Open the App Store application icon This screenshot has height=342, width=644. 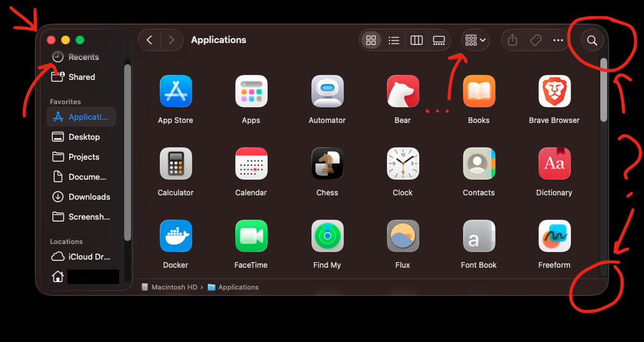coord(176,91)
